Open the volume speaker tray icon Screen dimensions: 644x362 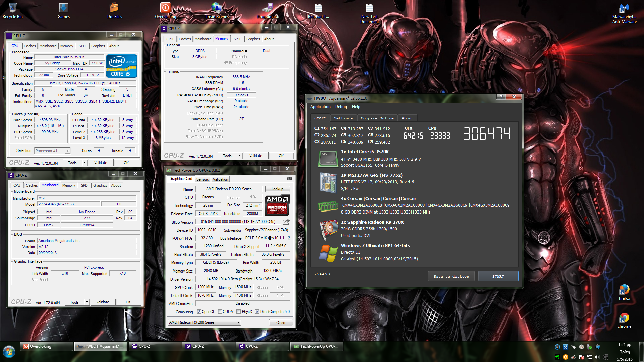(597, 357)
